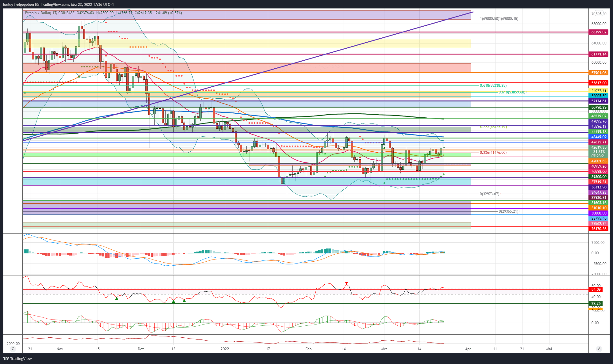
Task: Select the 66299.02 price label
Action: (599, 32)
